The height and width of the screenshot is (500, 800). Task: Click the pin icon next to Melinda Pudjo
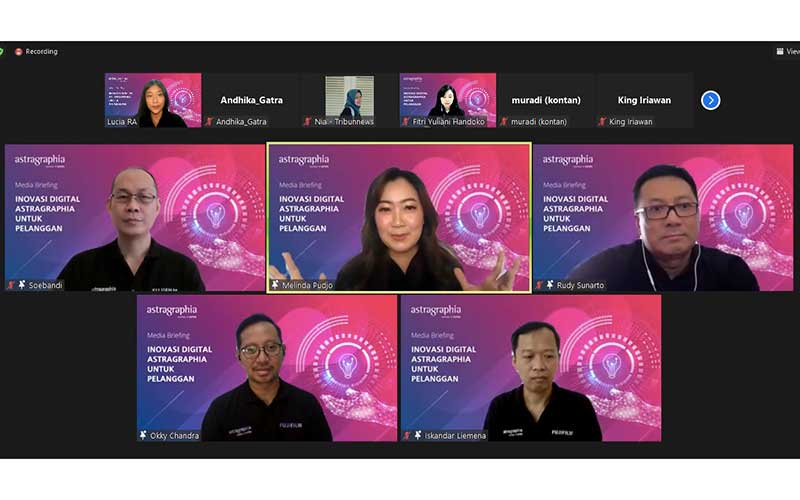coord(276,285)
